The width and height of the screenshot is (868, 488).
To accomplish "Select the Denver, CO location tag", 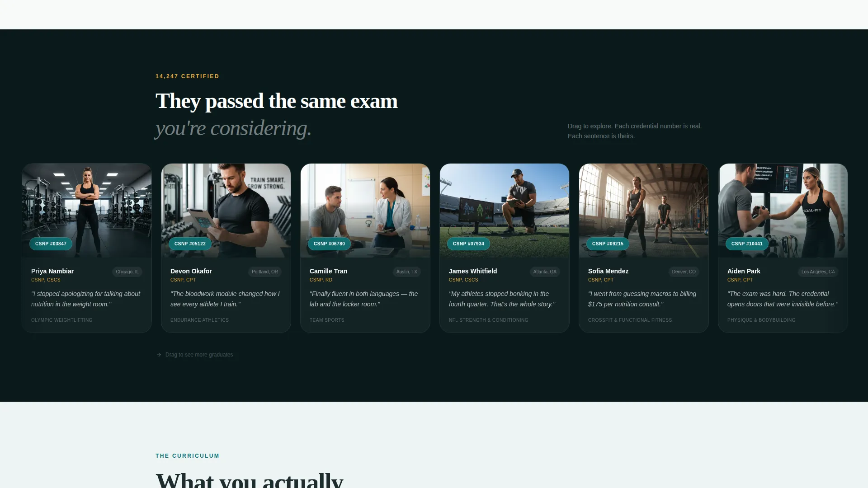I will pyautogui.click(x=684, y=272).
